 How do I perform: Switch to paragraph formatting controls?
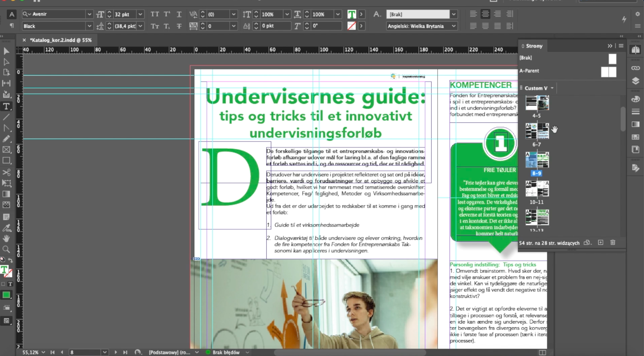(x=12, y=26)
